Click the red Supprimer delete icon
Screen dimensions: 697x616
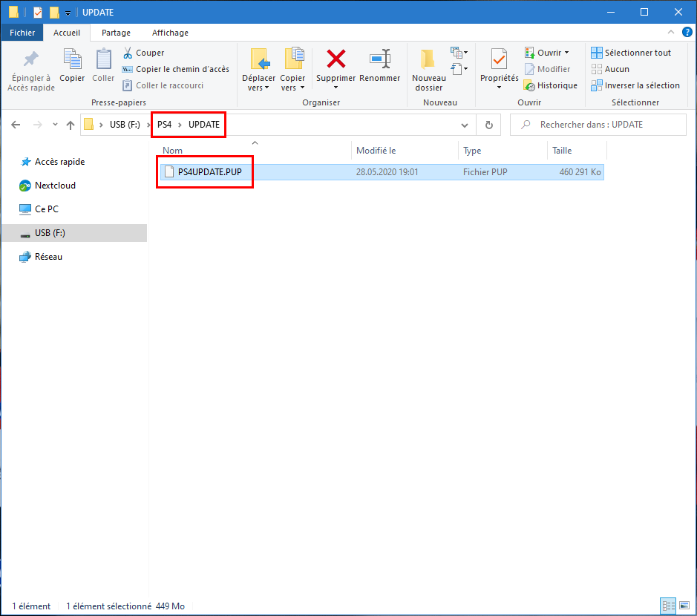pyautogui.click(x=336, y=59)
